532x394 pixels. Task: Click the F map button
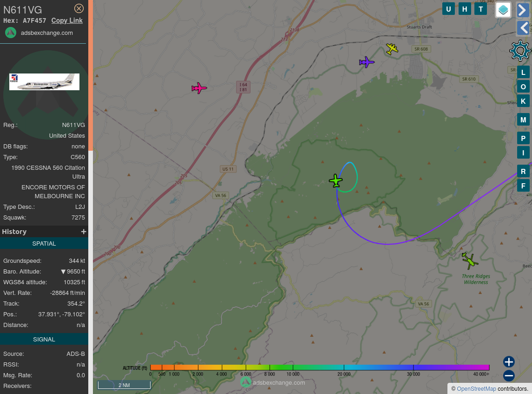(523, 186)
